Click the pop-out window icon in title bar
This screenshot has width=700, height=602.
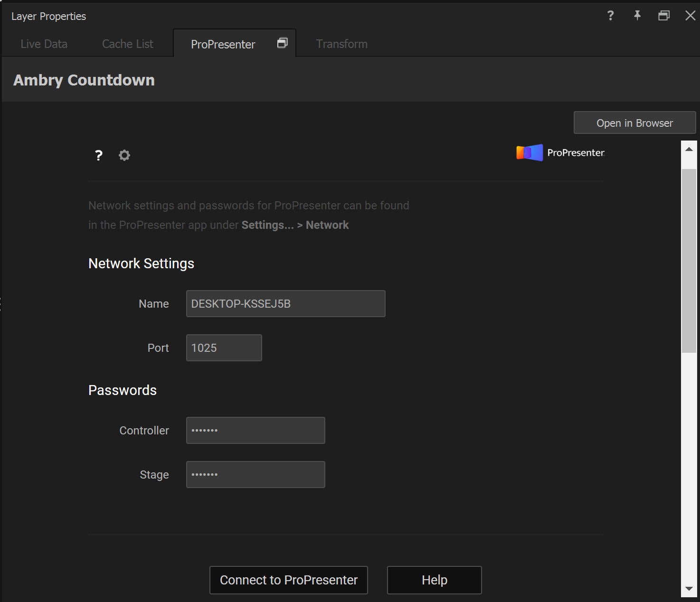click(664, 16)
